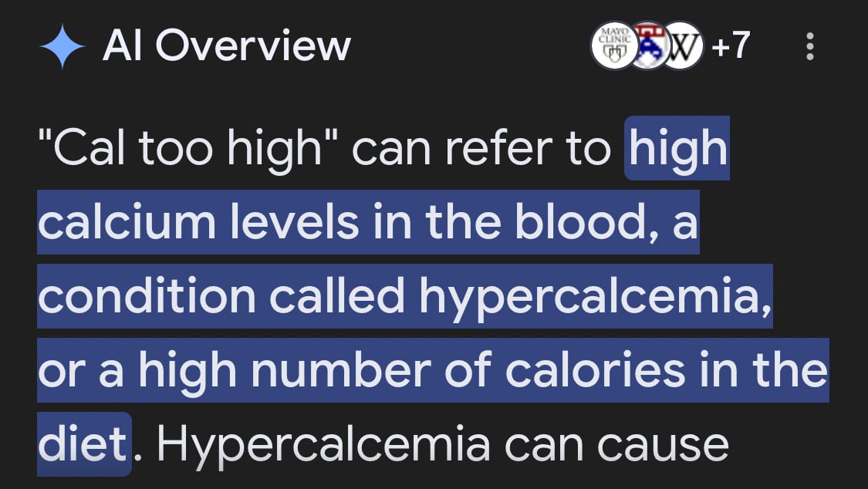The width and height of the screenshot is (868, 489).
Task: Click the highlighted word "high" on first line
Action: (x=678, y=149)
